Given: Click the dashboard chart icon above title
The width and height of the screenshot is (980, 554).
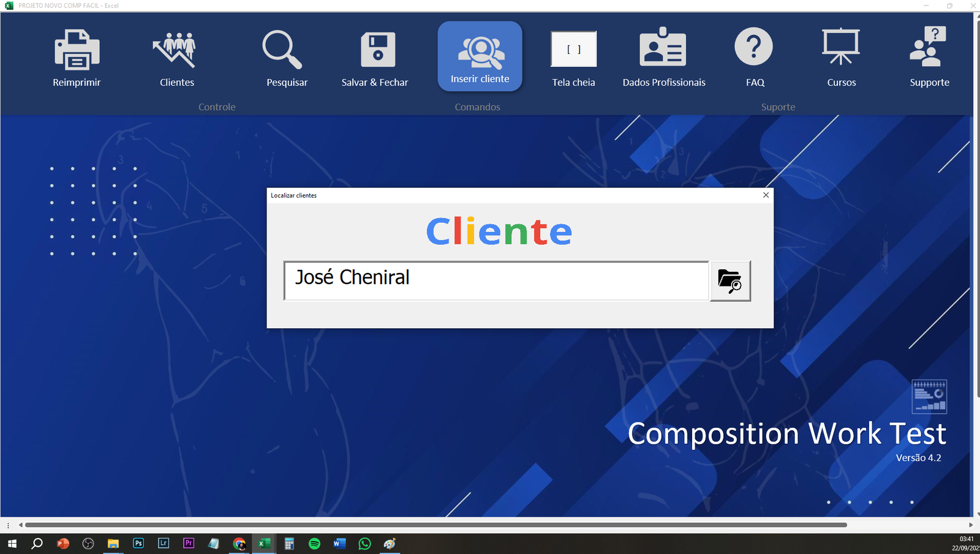Looking at the screenshot, I should (929, 397).
